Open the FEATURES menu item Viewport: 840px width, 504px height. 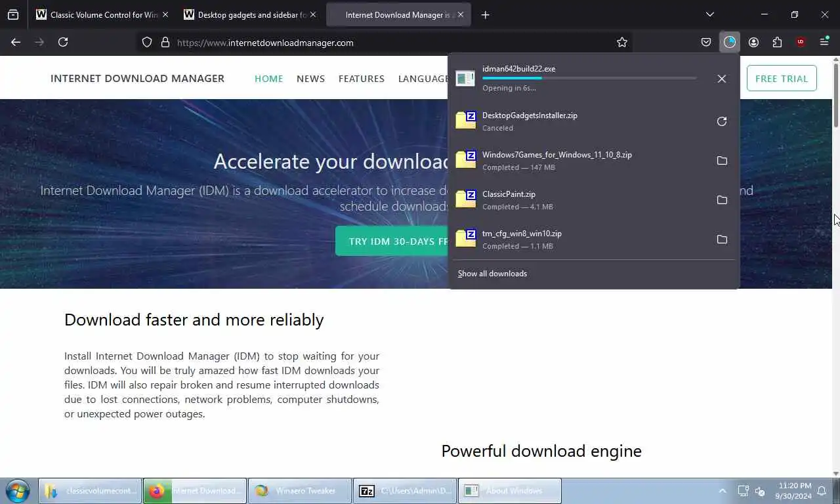[x=362, y=79]
